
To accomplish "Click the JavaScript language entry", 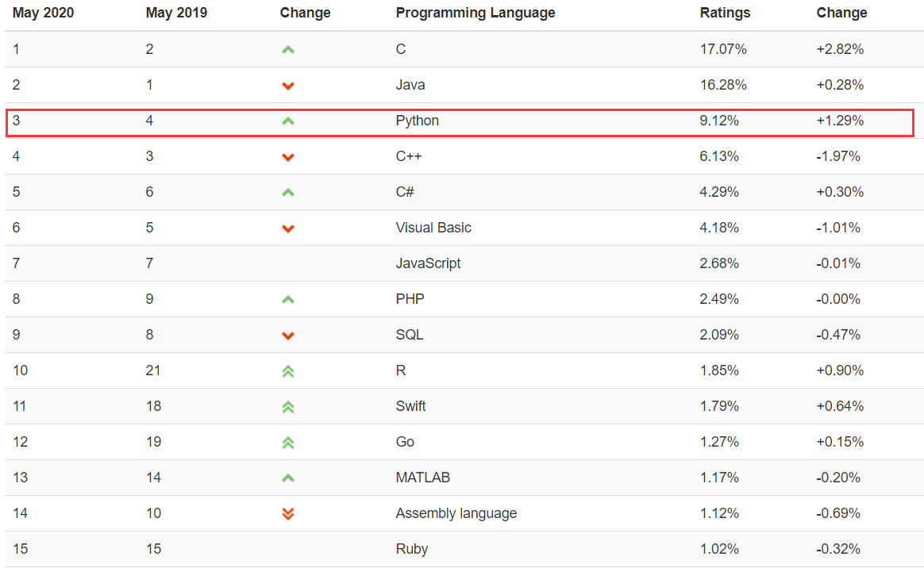I will point(428,263).
